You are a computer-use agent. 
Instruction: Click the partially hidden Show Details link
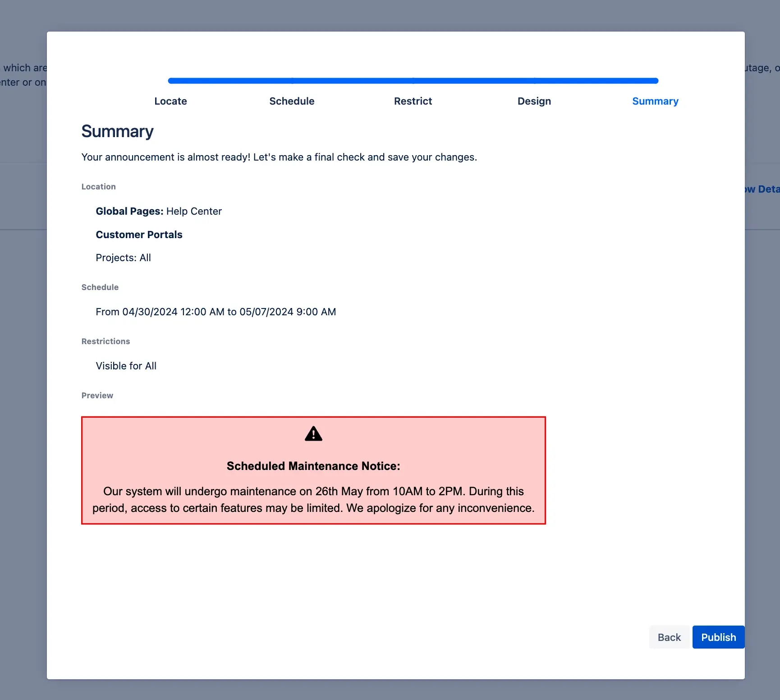tap(762, 189)
